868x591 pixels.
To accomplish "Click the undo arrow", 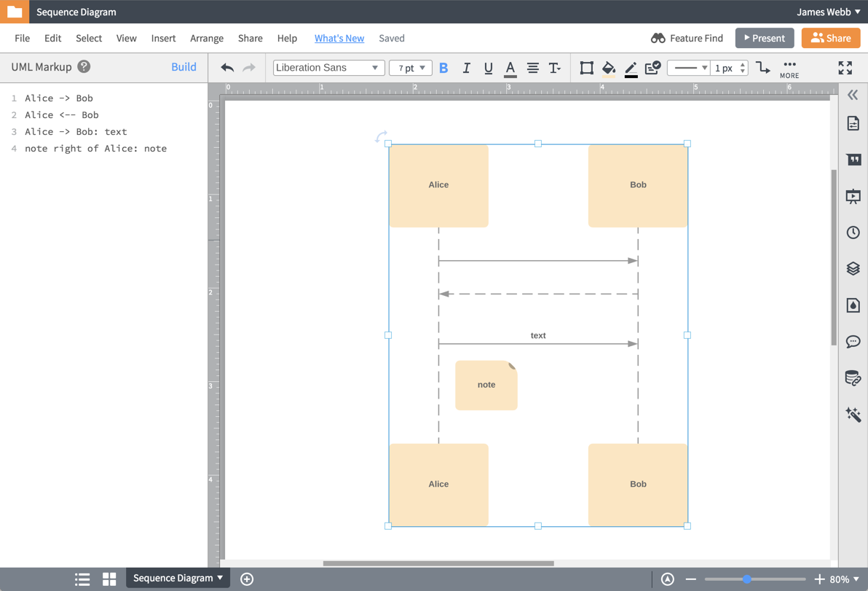I will point(226,68).
